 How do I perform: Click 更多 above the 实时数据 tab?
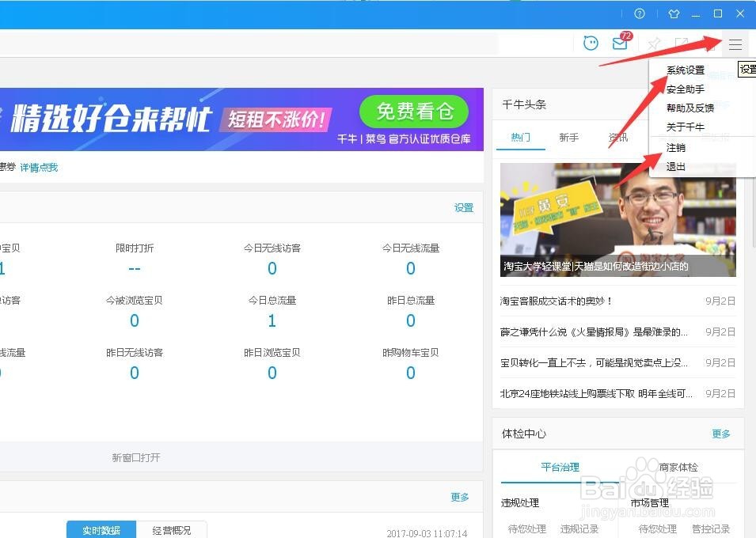click(459, 497)
